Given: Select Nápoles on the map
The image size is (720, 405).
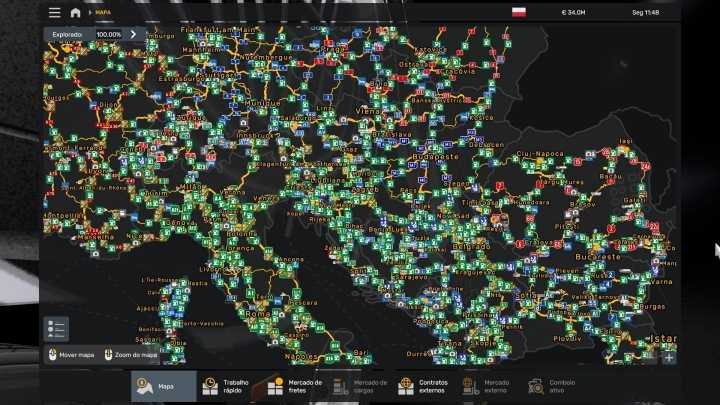Looking at the screenshot, I should 301,356.
